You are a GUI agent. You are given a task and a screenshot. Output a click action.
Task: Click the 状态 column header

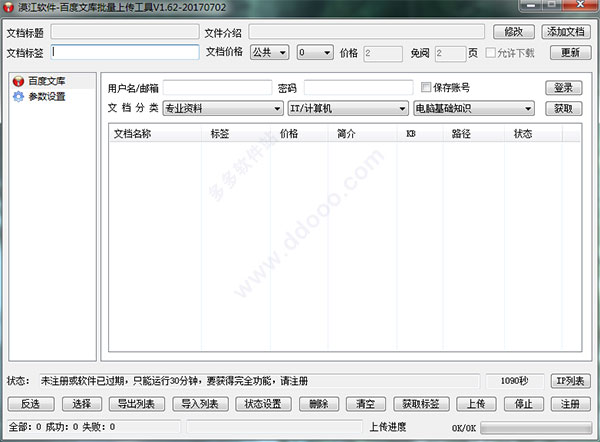[533, 134]
